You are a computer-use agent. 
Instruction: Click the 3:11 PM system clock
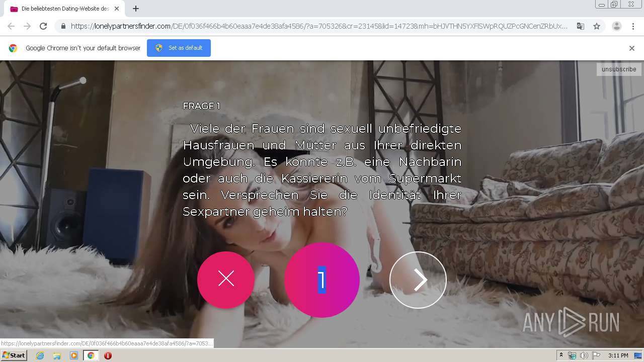point(618,355)
